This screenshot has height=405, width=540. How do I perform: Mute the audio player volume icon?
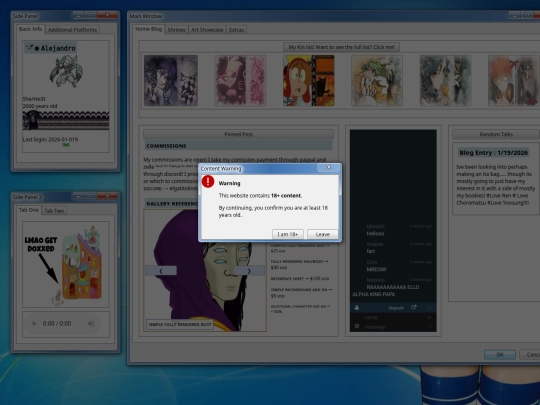pos(91,324)
